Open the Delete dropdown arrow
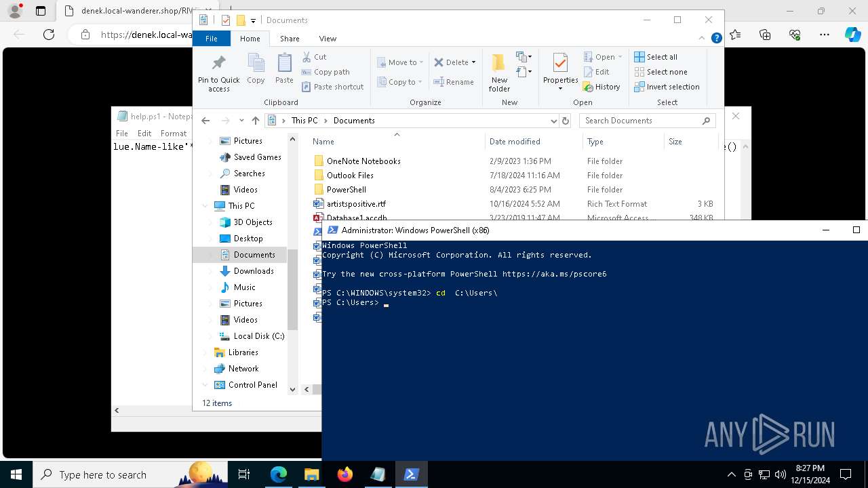 pos(473,62)
